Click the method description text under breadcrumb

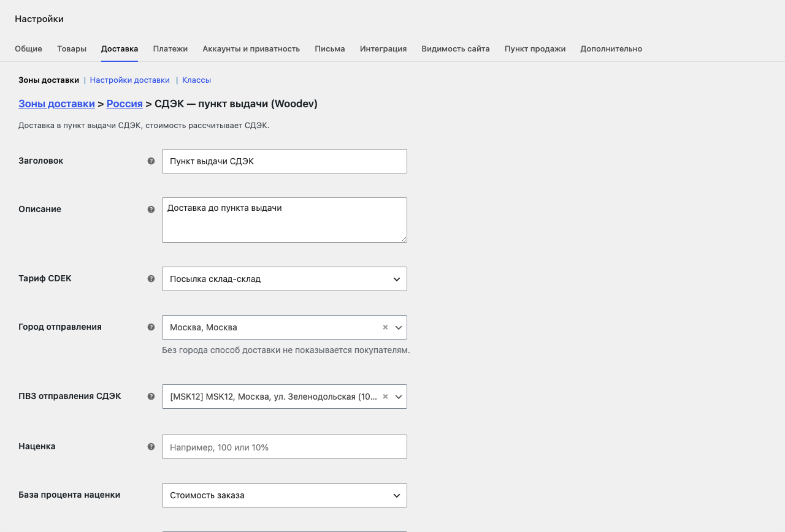coord(144,126)
